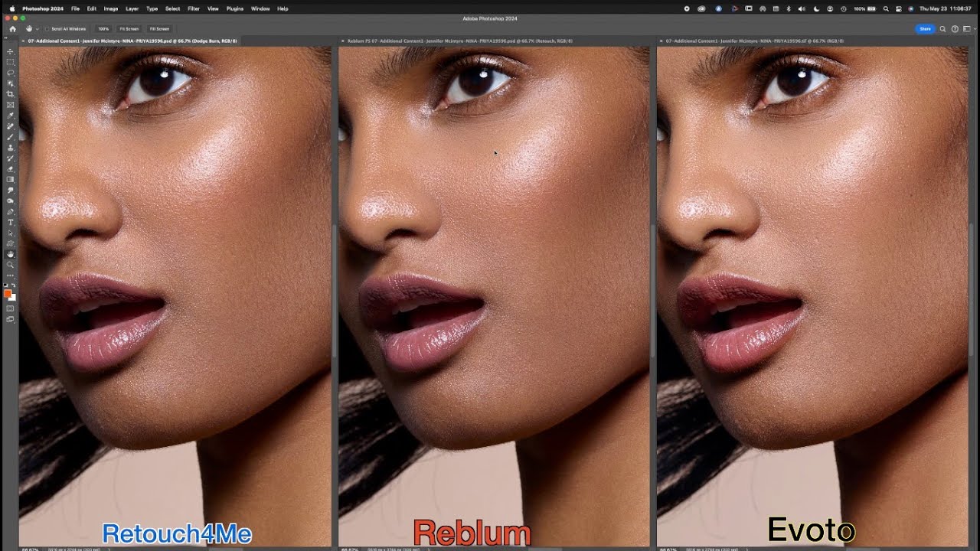Select the Object Selection tool
This screenshot has width=980, height=551.
tap(10, 83)
